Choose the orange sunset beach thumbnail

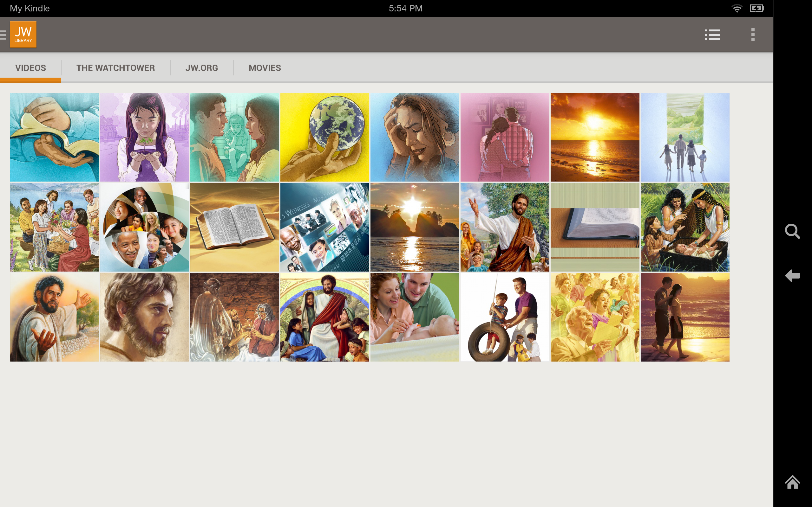click(x=595, y=137)
